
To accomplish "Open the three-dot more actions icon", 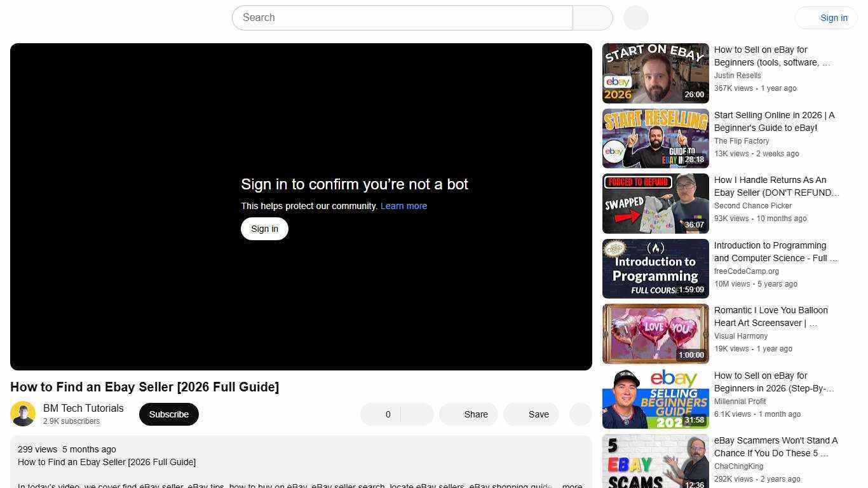I will pyautogui.click(x=580, y=414).
